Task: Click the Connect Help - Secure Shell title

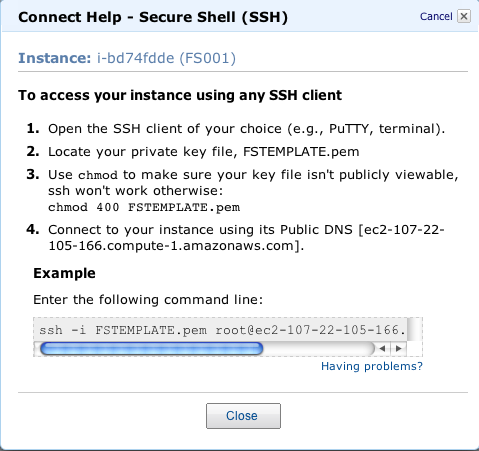Action: click(x=153, y=17)
